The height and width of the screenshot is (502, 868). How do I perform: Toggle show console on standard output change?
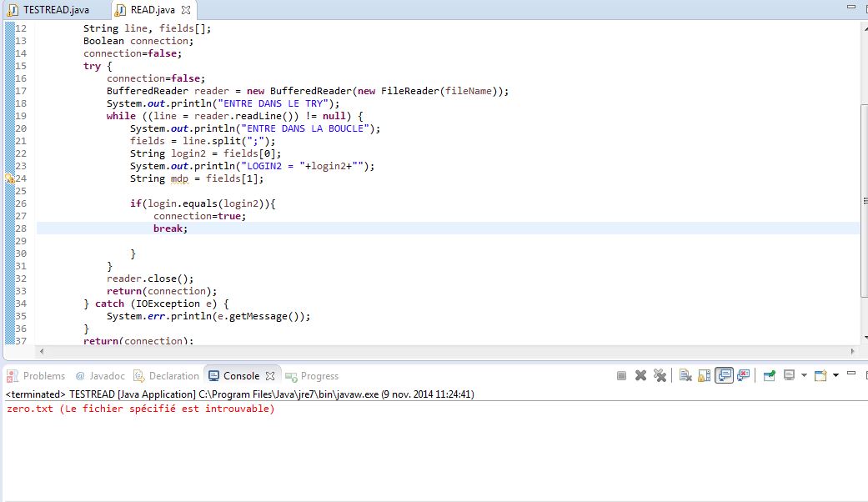pos(724,376)
